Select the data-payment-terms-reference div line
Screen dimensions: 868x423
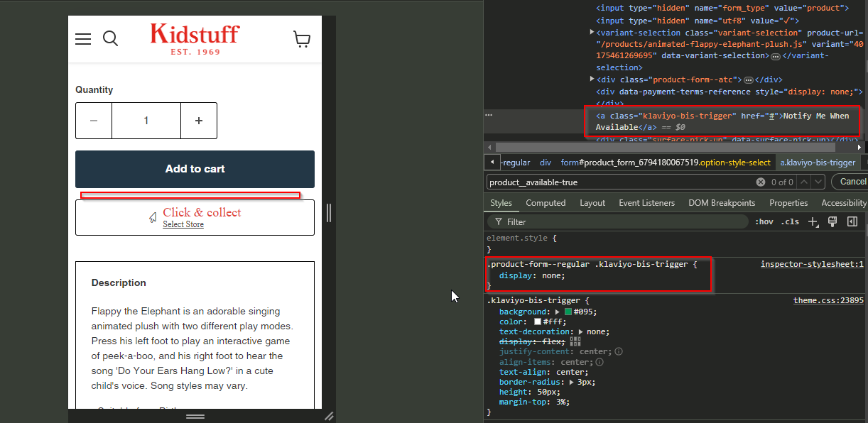tap(729, 92)
